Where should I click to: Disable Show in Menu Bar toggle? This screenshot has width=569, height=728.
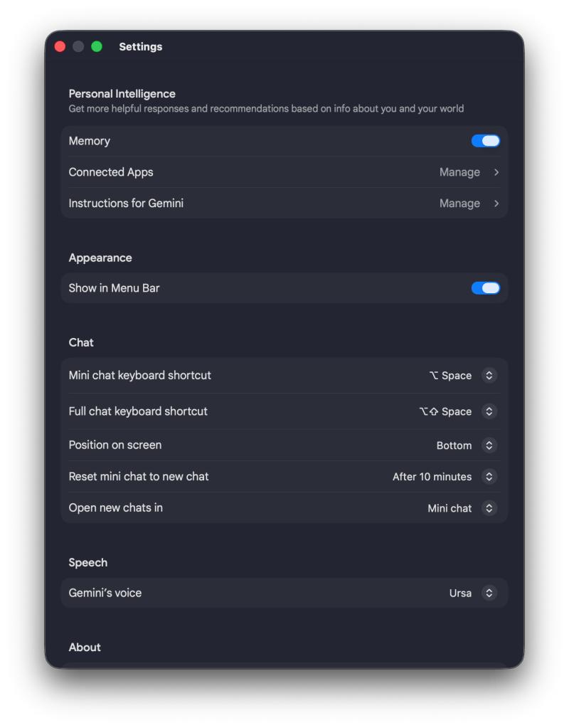(x=485, y=288)
